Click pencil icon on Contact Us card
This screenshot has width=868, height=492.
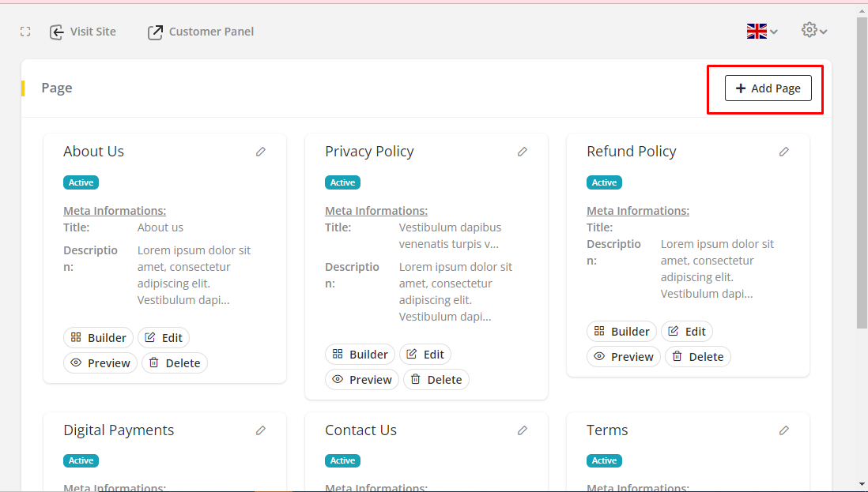pyautogui.click(x=523, y=430)
